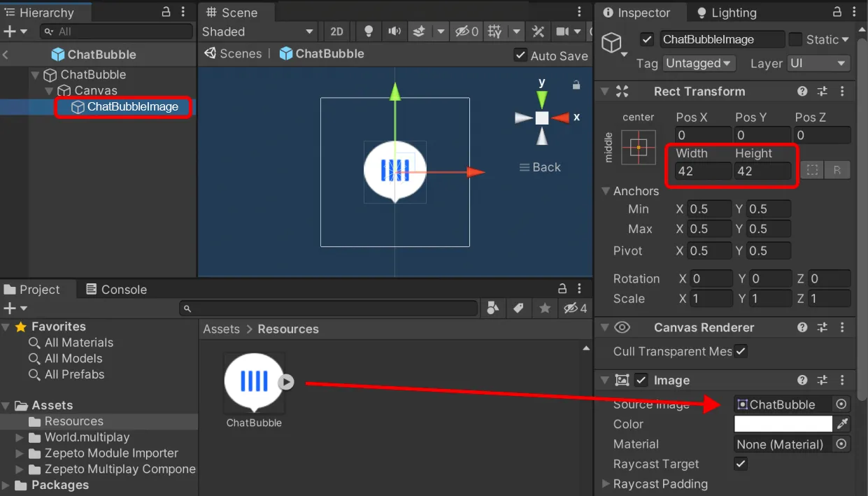The height and width of the screenshot is (496, 868).
Task: Go back arrow in Hierarchy prefab header
Action: pyautogui.click(x=6, y=55)
